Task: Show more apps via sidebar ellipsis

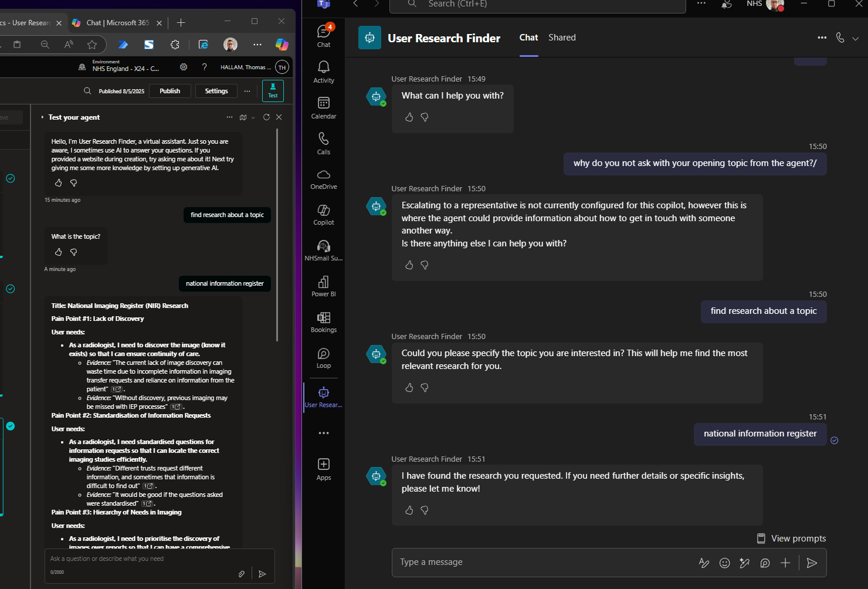Action: coord(324,433)
